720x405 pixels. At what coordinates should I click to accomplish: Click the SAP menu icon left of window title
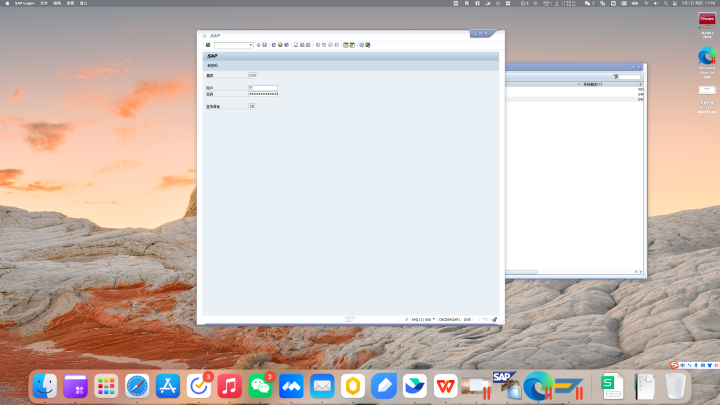pyautogui.click(x=204, y=36)
